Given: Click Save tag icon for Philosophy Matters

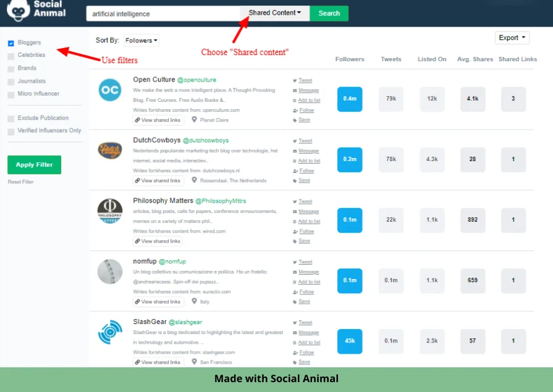Looking at the screenshot, I should pos(295,241).
